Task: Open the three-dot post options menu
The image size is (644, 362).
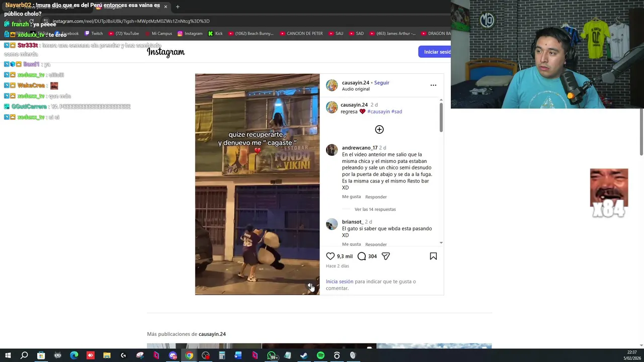Action: (433, 85)
